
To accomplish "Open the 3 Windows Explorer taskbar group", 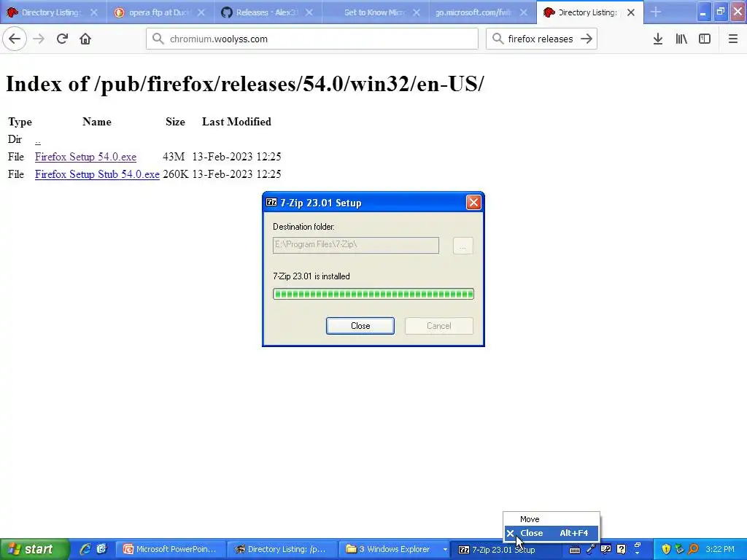I will tap(395, 549).
